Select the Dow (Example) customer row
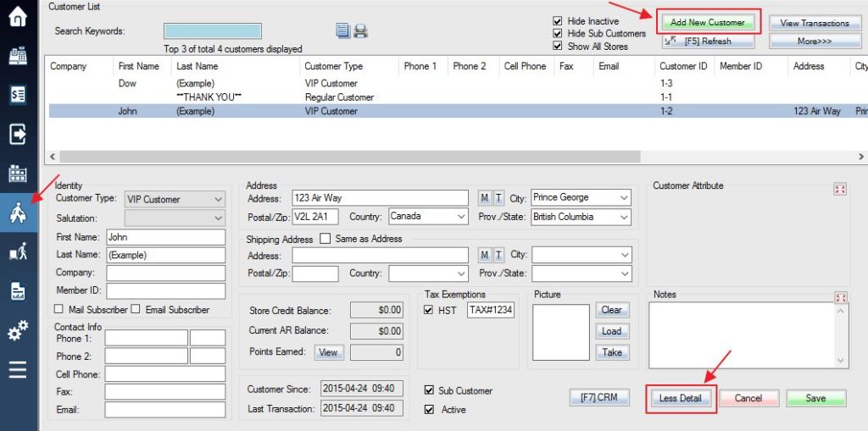 (x=456, y=83)
